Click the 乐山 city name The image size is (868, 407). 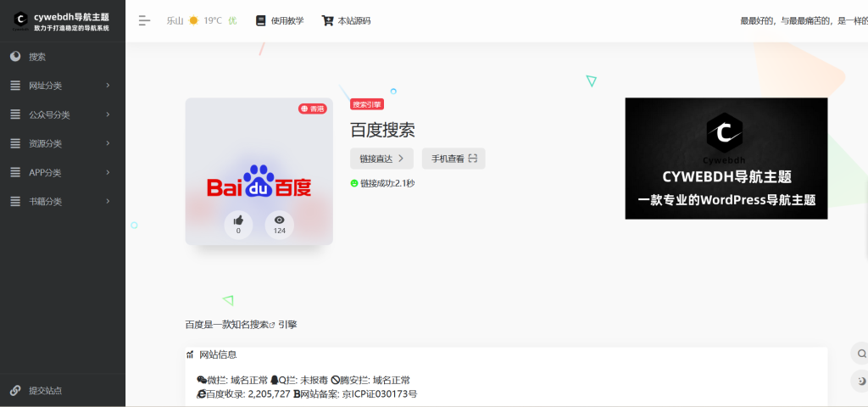tap(175, 21)
